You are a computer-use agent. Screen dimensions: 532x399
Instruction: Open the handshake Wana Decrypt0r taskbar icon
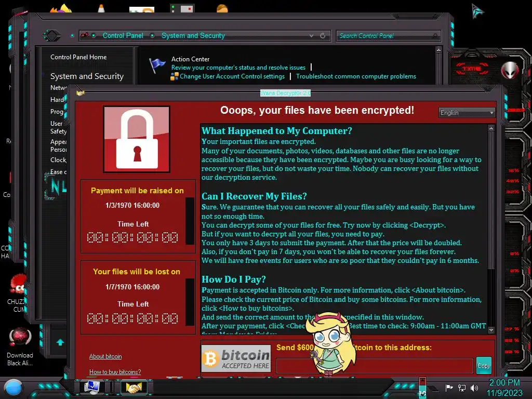tap(134, 388)
